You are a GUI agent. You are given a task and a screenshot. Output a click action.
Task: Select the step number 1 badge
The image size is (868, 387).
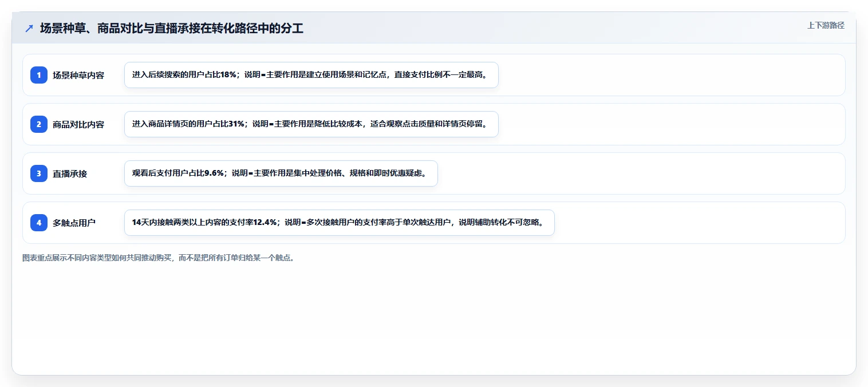pyautogui.click(x=39, y=75)
